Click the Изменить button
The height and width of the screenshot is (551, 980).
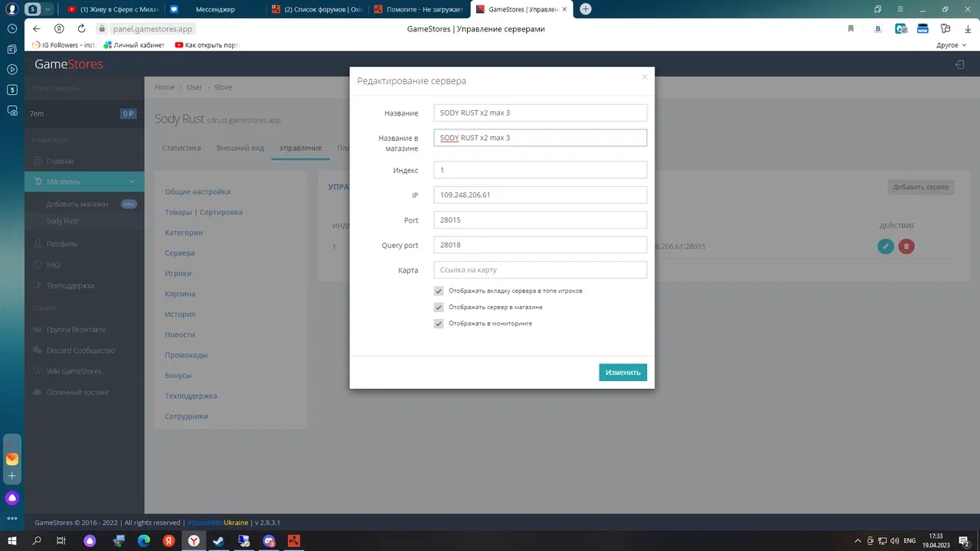click(x=622, y=372)
